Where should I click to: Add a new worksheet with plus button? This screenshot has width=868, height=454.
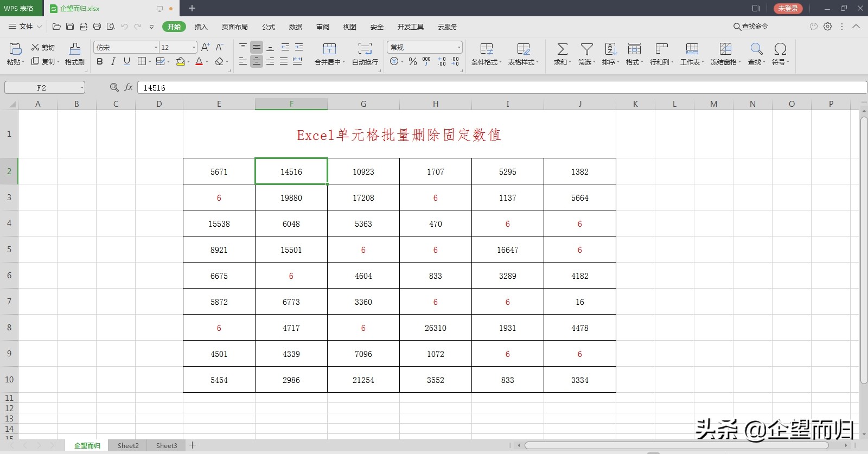tap(192, 445)
